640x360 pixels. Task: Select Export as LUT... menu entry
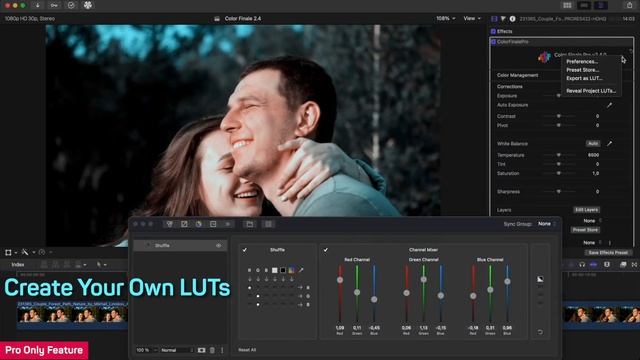point(584,78)
